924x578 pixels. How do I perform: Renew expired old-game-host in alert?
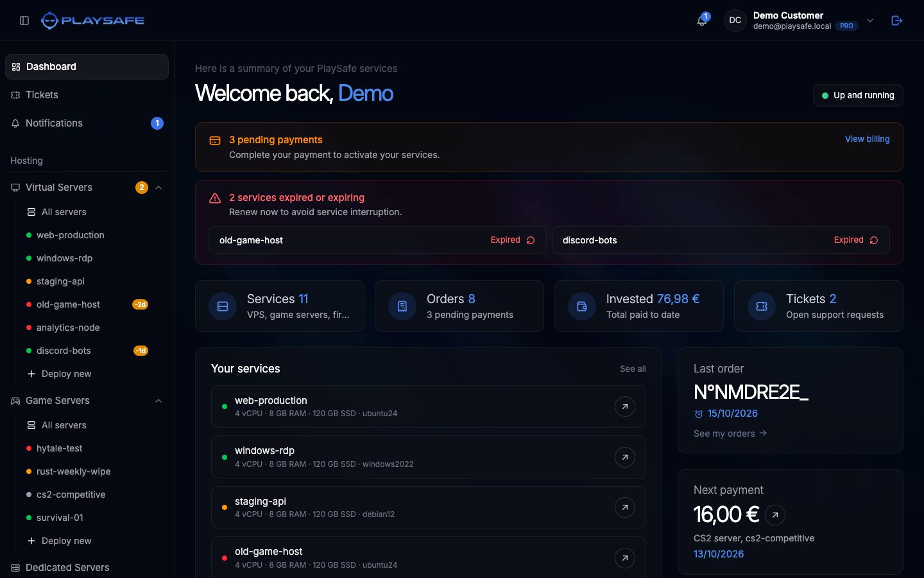click(x=377, y=240)
